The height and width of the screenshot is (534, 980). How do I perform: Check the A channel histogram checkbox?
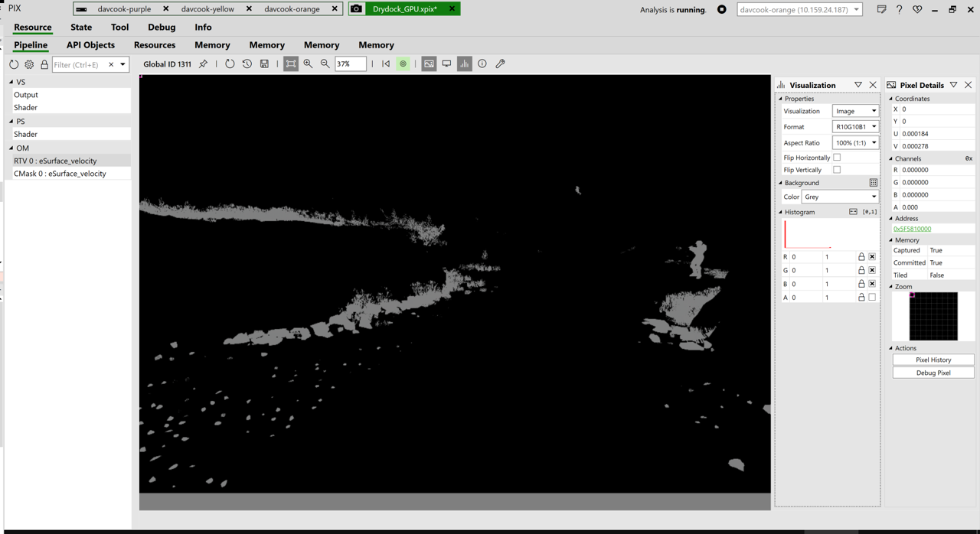pos(872,297)
